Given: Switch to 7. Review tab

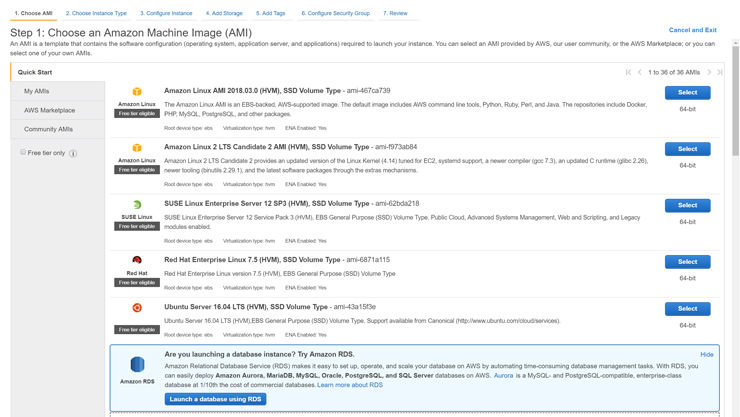Looking at the screenshot, I should coord(395,13).
